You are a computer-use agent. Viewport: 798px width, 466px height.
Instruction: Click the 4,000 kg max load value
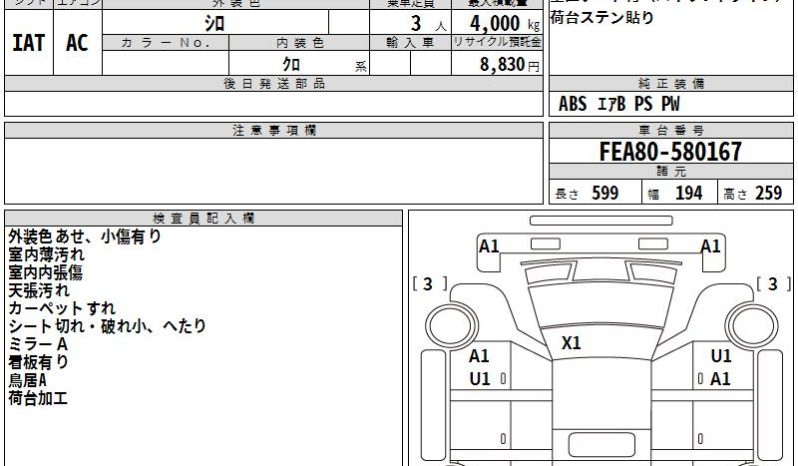(x=504, y=23)
